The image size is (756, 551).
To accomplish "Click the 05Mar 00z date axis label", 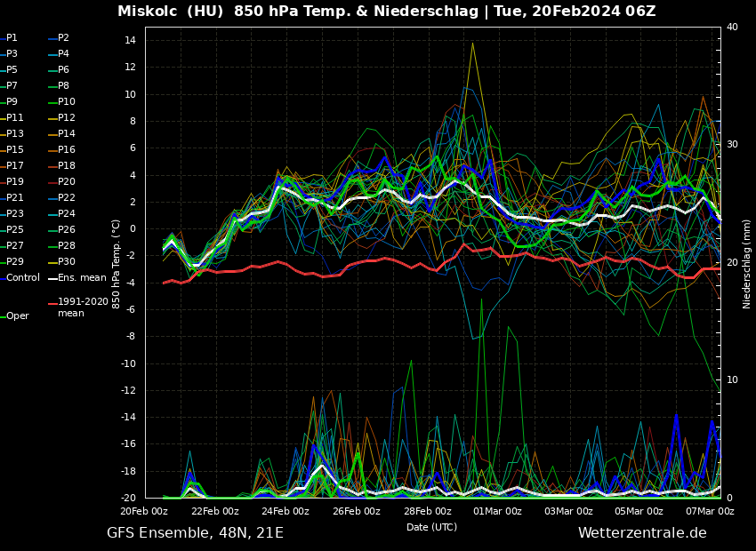I will (639, 511).
